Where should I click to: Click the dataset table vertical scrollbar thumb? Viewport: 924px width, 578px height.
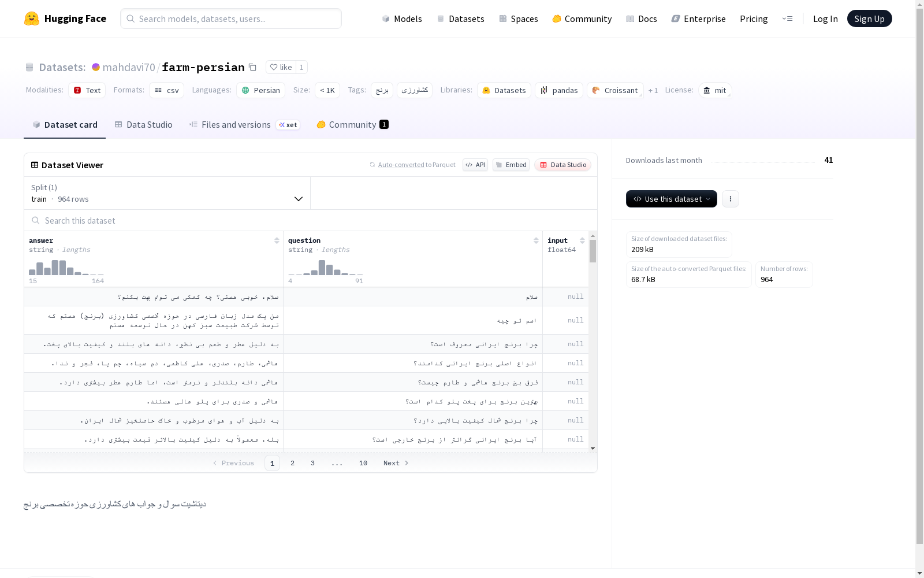[x=593, y=251]
